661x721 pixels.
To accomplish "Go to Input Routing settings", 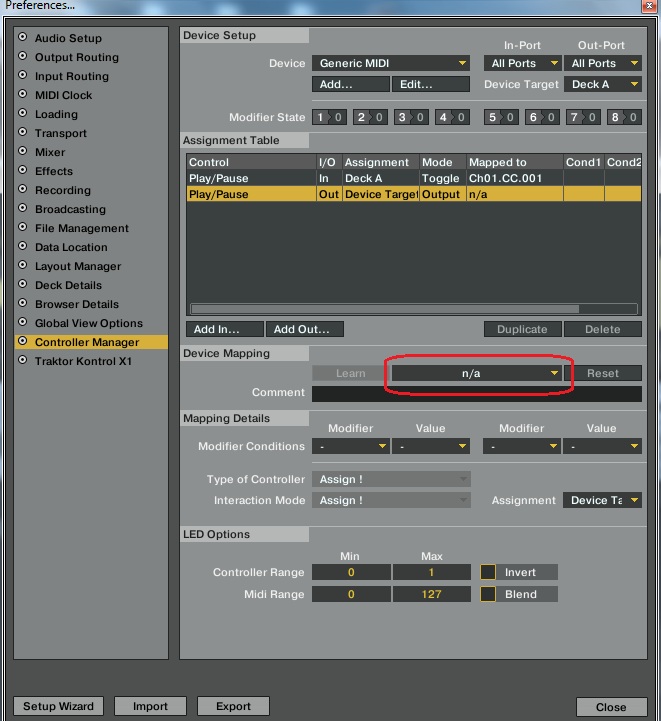I will point(72,76).
